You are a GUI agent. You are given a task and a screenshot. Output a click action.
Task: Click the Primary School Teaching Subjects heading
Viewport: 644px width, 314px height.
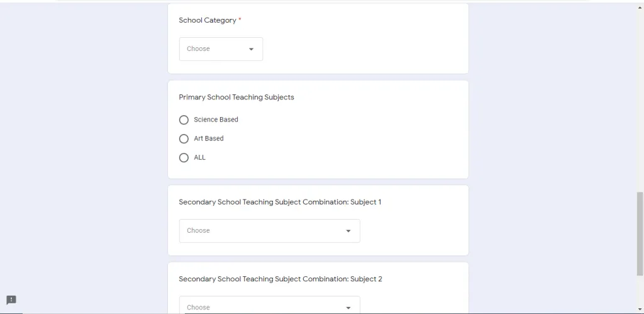[x=236, y=98]
